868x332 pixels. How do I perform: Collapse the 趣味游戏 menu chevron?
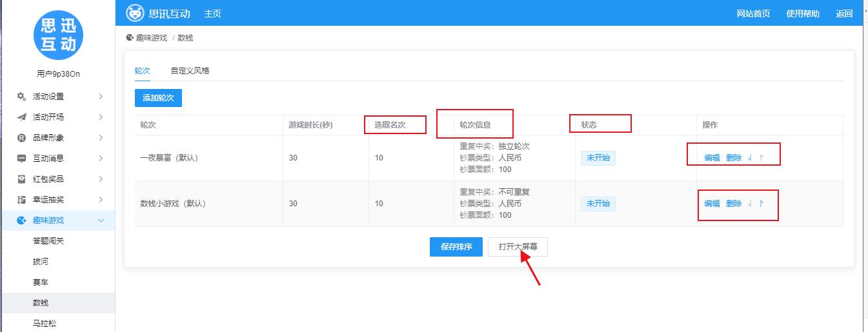point(101,220)
